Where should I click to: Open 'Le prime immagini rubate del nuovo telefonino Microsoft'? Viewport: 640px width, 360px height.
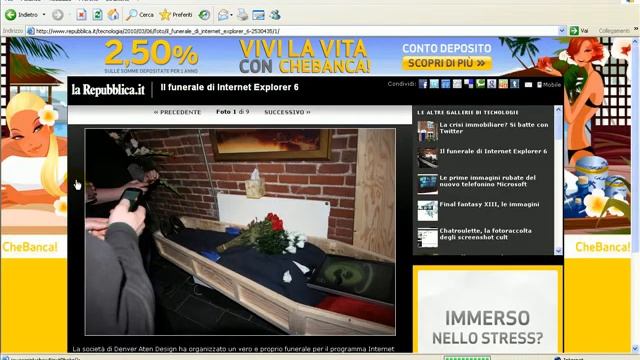click(487, 181)
